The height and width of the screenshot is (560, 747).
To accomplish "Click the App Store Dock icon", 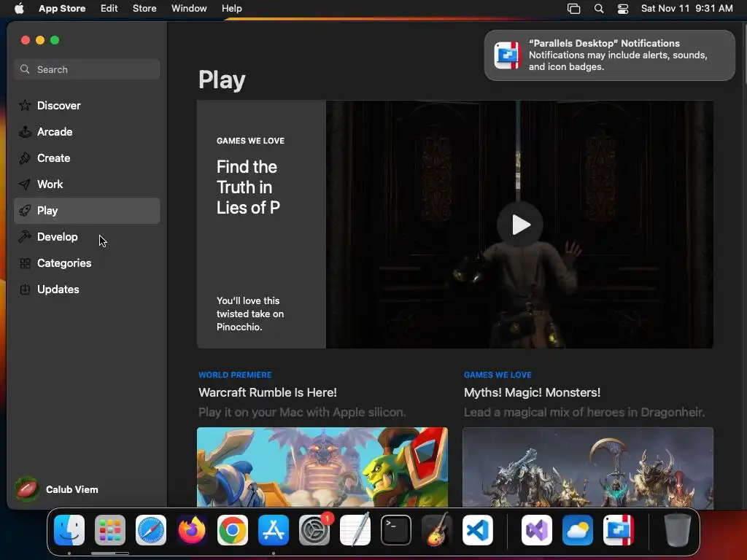I will point(274,530).
